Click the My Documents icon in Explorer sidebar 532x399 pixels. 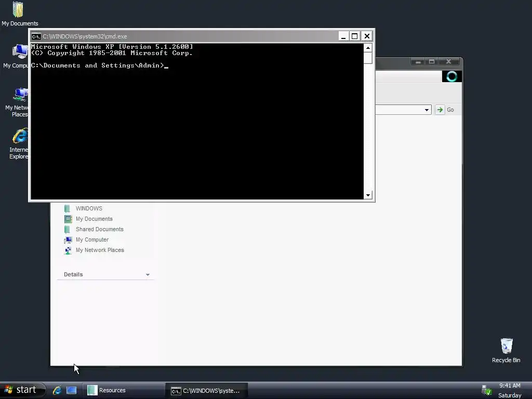68,219
